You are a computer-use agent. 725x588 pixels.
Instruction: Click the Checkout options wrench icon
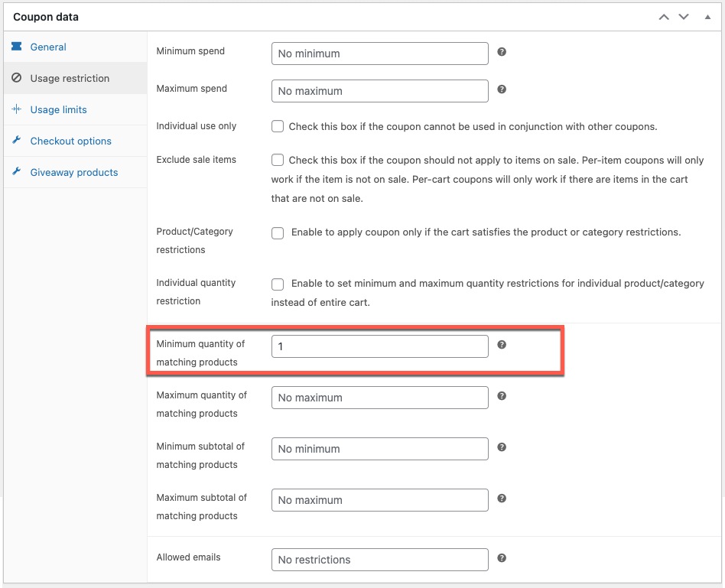[17, 140]
